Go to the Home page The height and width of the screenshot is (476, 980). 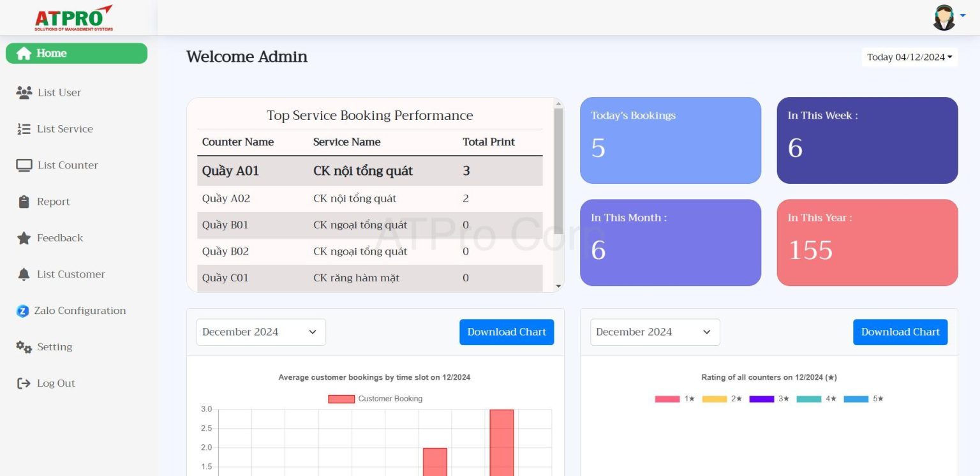coord(77,54)
